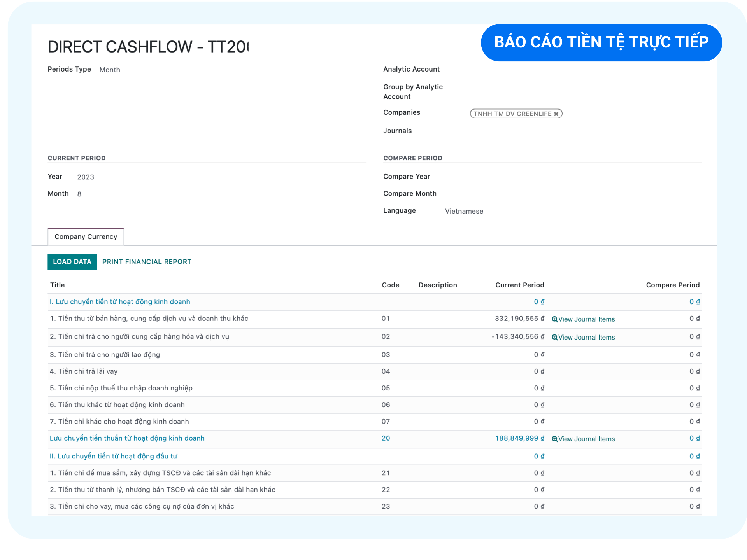The height and width of the screenshot is (560, 747).
Task: Select section II. Lưu chuyển tiền từ hoạt động đầu tư
Action: [113, 456]
